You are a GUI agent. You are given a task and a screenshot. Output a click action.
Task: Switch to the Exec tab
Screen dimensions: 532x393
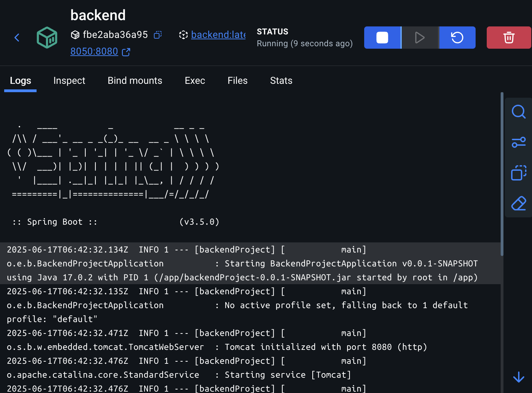195,81
